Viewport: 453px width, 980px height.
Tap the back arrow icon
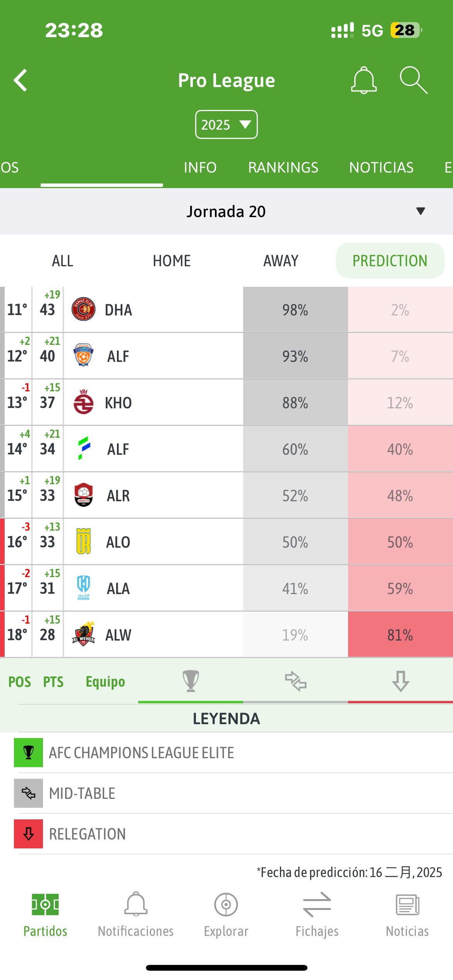coord(21,81)
